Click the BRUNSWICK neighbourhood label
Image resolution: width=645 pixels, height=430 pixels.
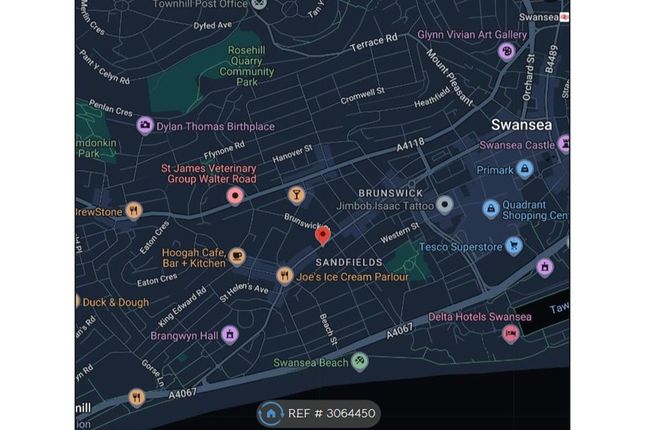(x=390, y=193)
